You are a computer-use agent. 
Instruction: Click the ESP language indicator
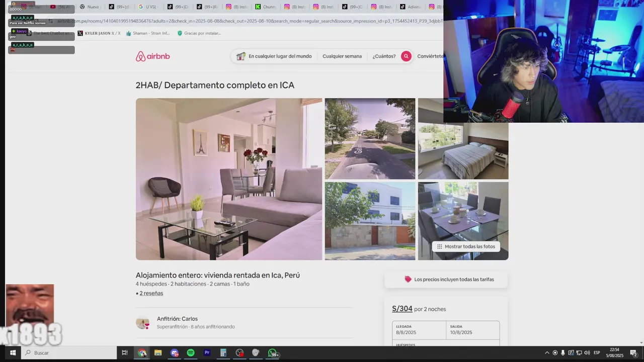(597, 353)
